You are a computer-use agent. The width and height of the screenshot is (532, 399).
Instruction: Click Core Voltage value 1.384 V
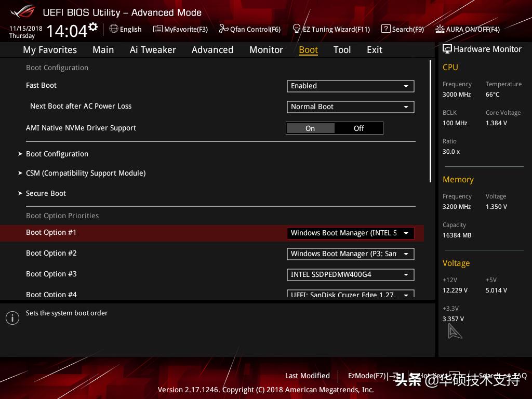[496, 123]
